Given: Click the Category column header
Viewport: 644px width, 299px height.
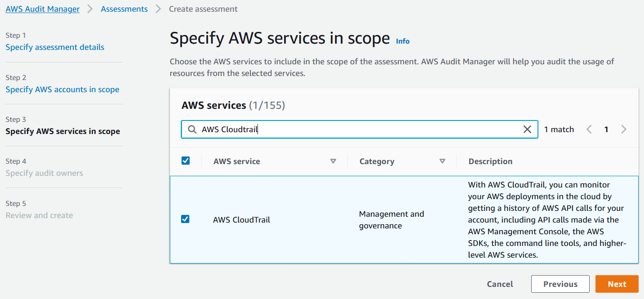Looking at the screenshot, I should coord(377,161).
